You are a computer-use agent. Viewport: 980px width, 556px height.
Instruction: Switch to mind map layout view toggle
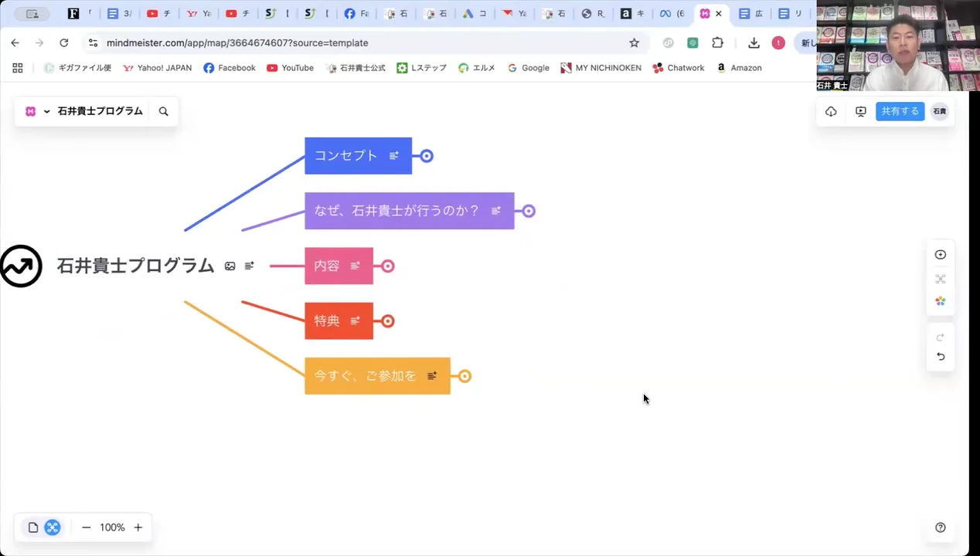(x=53, y=527)
